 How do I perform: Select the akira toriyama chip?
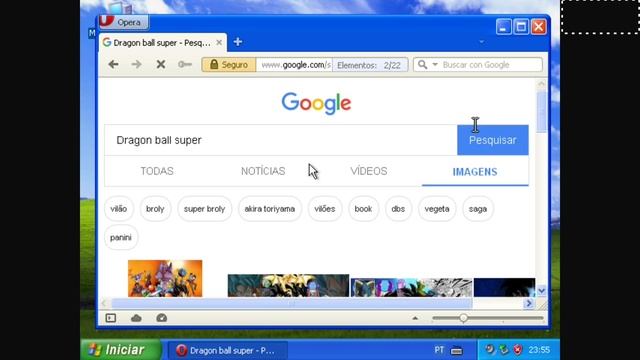(x=270, y=209)
